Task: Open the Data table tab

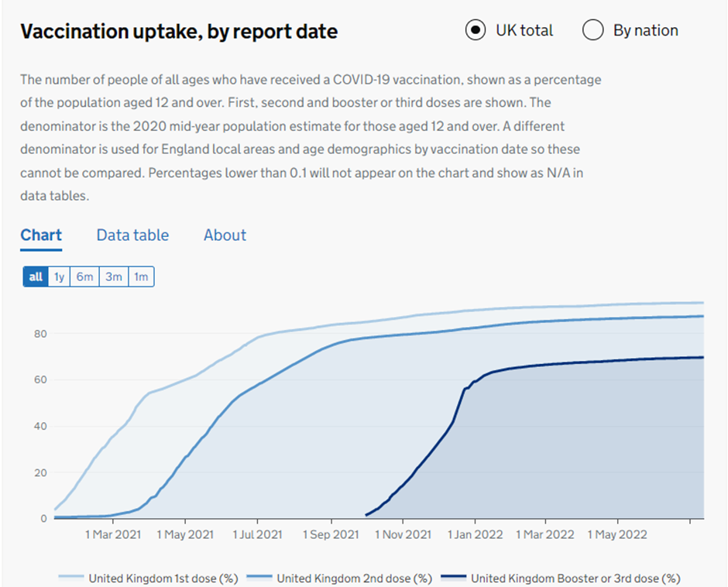Action: pos(132,235)
